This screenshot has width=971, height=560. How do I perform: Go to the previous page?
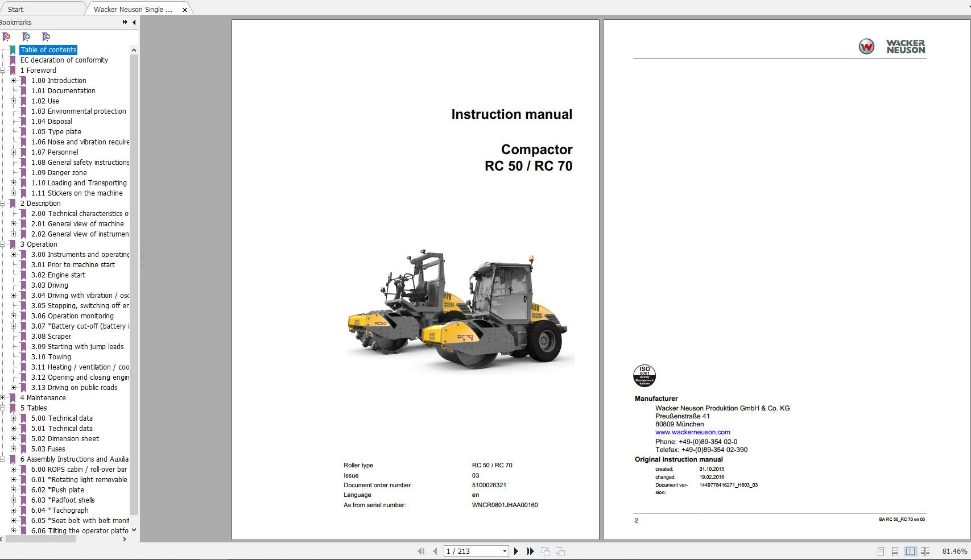435,551
